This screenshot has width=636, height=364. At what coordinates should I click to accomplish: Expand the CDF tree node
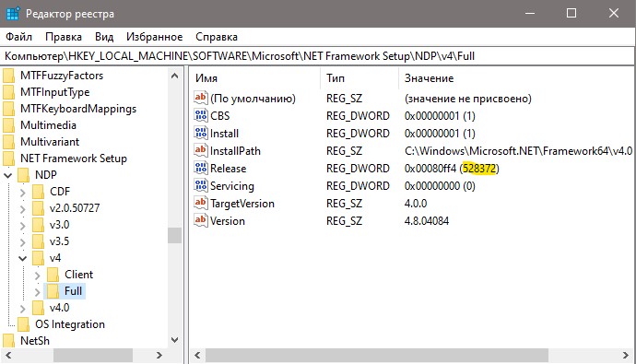click(23, 193)
